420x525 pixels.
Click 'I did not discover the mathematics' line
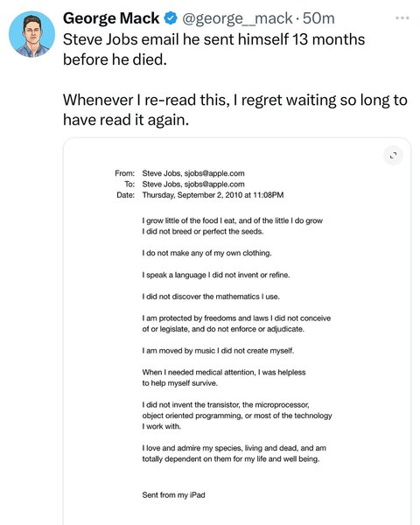pyautogui.click(x=211, y=297)
